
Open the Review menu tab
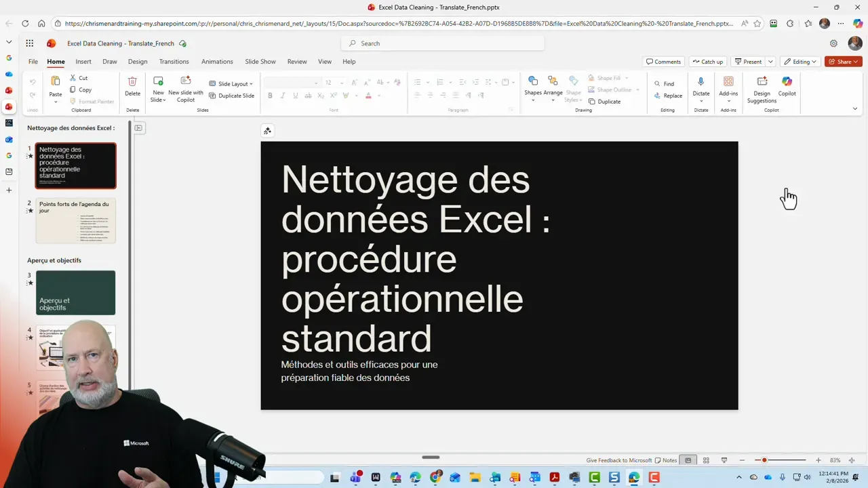(297, 61)
